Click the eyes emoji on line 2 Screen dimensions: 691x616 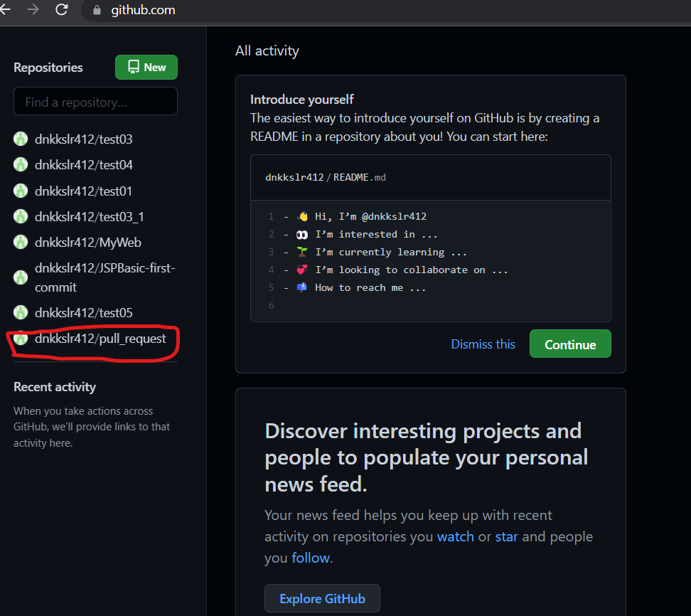(x=302, y=235)
